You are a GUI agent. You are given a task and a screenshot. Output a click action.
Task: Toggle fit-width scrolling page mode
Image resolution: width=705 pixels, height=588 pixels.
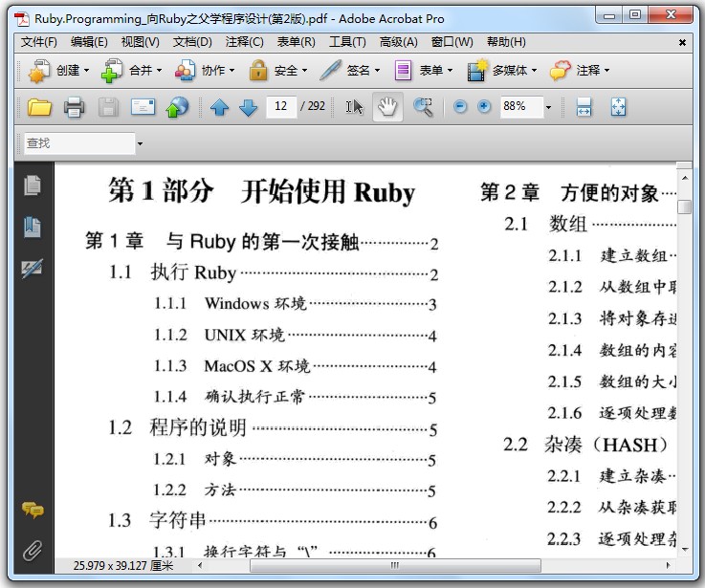click(584, 107)
